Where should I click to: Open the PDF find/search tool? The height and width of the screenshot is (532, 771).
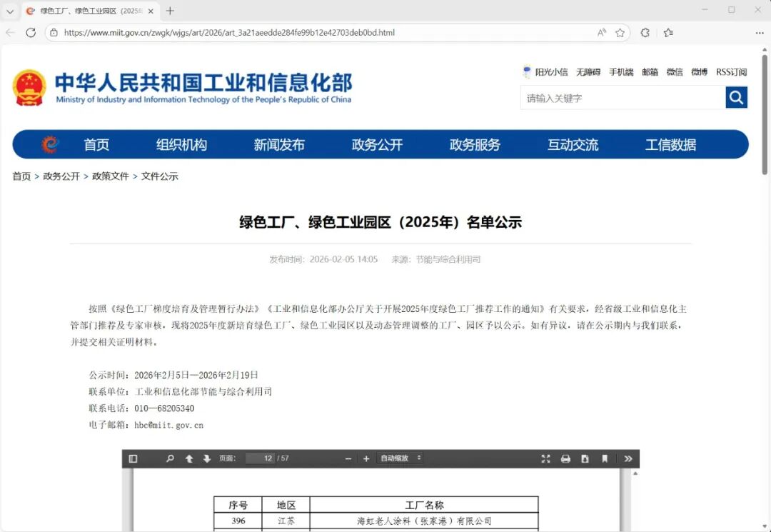point(170,458)
